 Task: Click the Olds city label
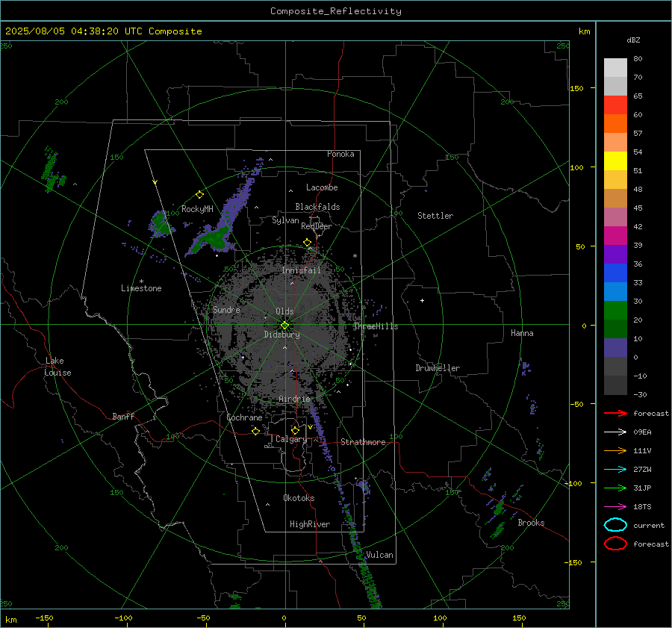(284, 311)
